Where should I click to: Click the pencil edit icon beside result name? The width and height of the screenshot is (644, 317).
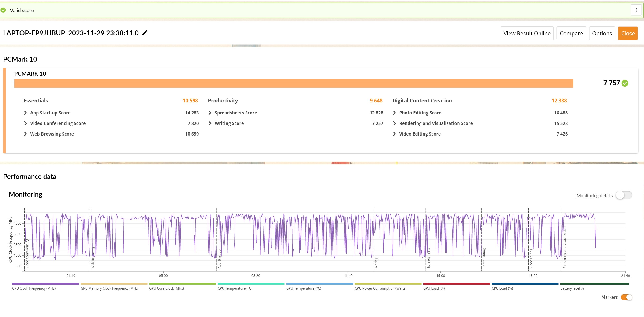click(145, 33)
